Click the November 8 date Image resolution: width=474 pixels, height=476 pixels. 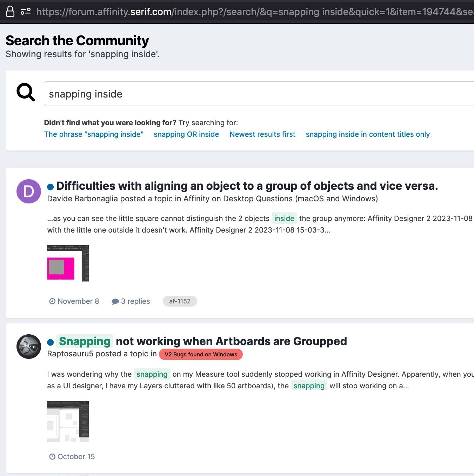coord(78,301)
